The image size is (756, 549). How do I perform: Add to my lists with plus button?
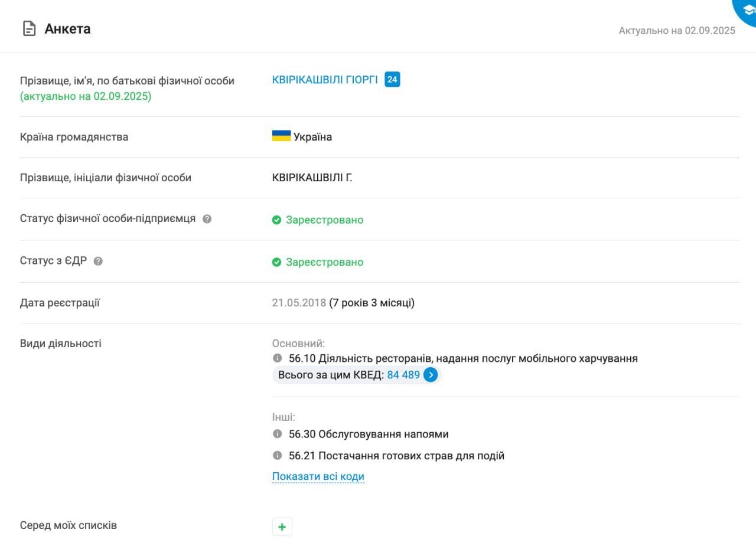(282, 527)
